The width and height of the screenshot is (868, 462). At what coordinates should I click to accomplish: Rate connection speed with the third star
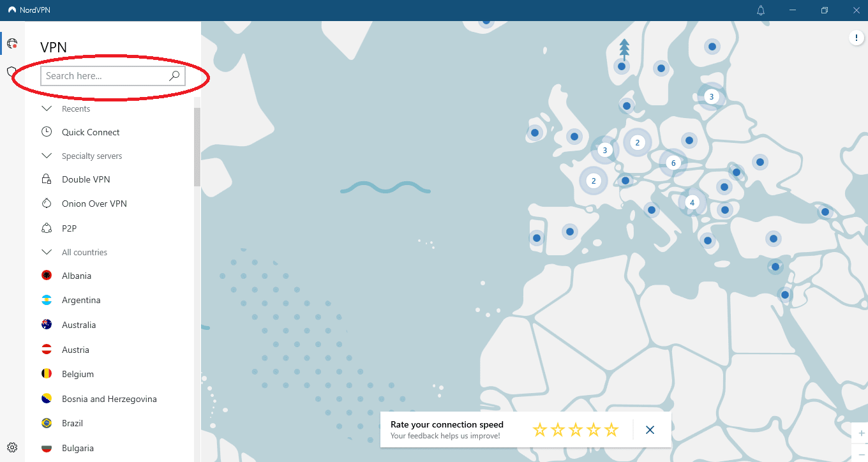click(x=576, y=429)
